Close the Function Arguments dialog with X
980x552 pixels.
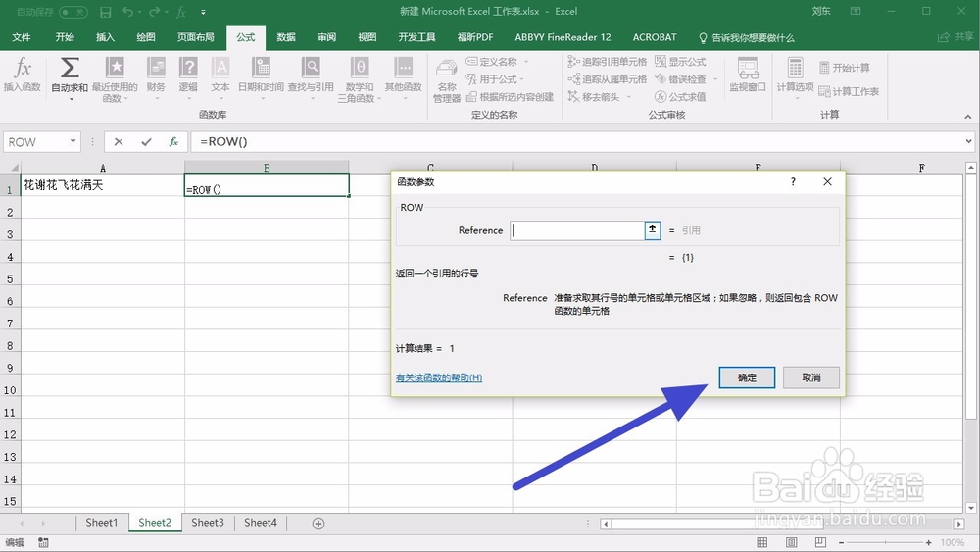[827, 182]
